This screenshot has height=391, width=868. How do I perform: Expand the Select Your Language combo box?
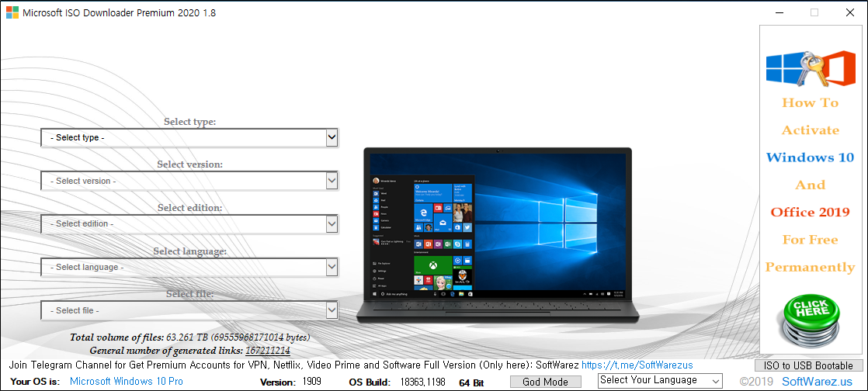coord(660,380)
